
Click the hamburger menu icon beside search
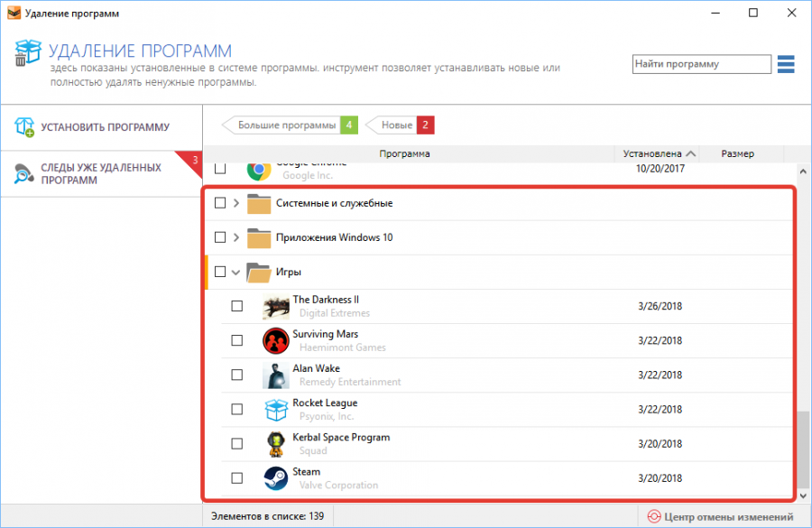[x=786, y=64]
